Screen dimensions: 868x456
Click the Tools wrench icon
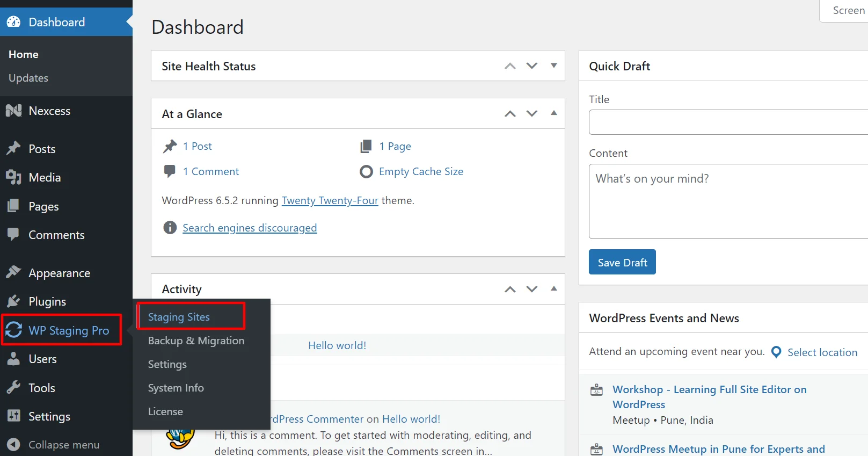13,387
